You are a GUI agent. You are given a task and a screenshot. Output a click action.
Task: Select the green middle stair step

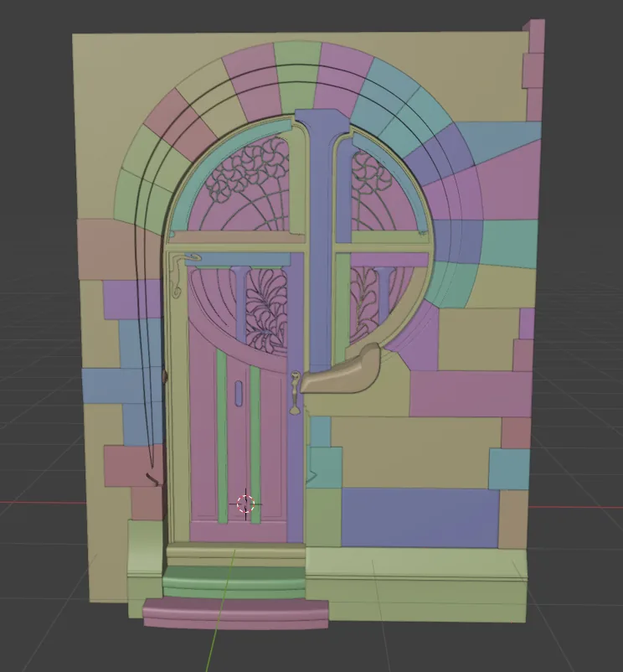pos(234,582)
